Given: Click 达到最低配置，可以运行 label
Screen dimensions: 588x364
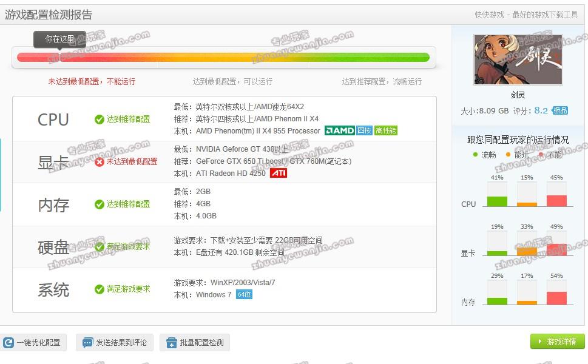Looking at the screenshot, I should tap(232, 81).
